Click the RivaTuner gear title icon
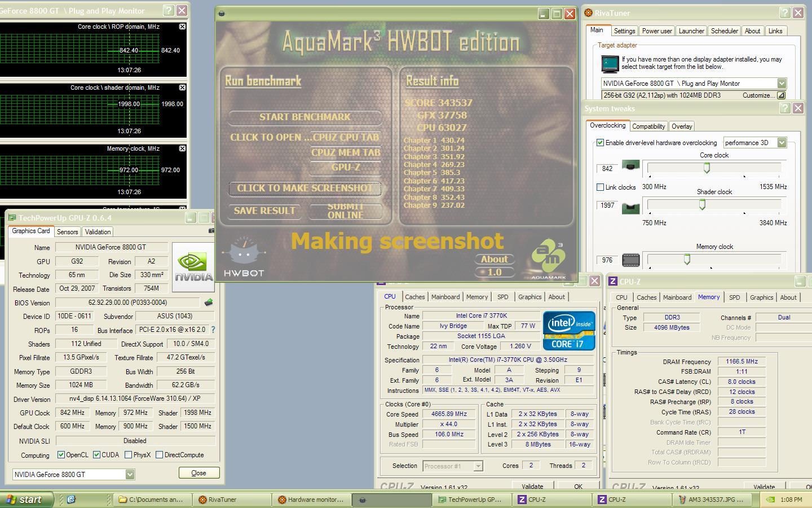This screenshot has height=508, width=812. 589,12
